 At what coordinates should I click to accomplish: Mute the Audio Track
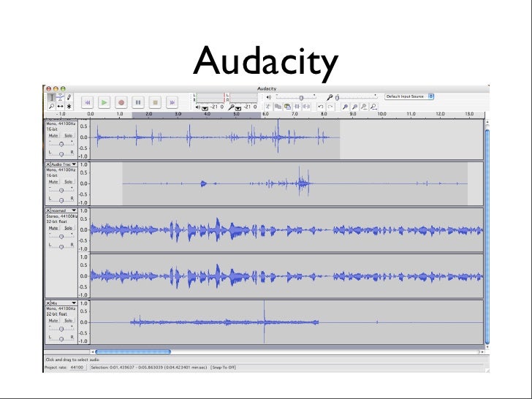coord(53,181)
